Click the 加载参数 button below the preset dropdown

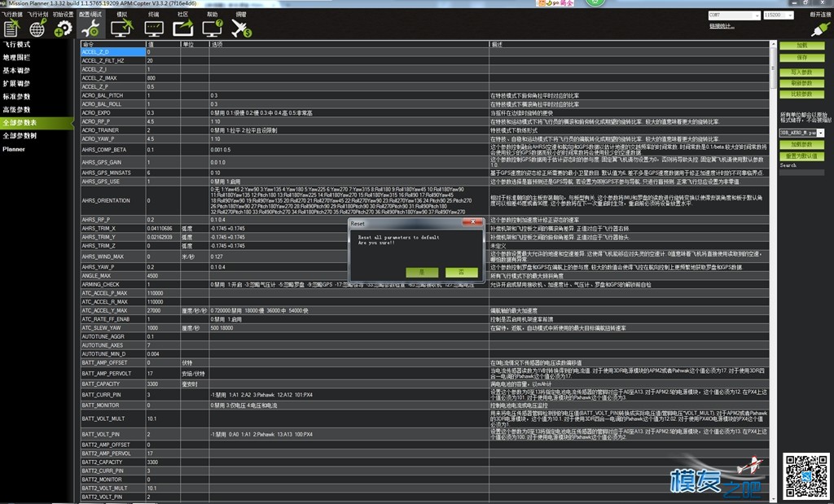coord(802,145)
